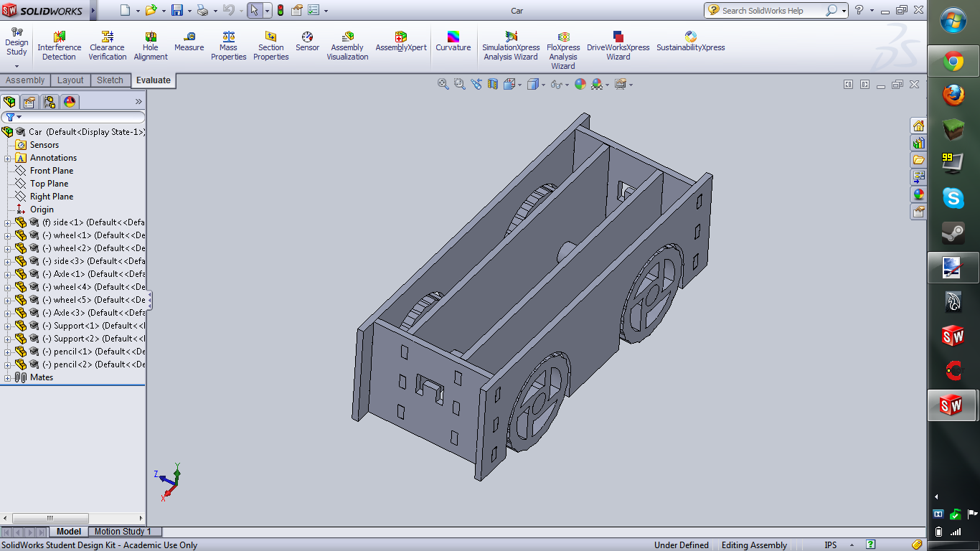Show Curvature display
Image resolution: width=980 pixels, height=551 pixels.
coord(453,42)
